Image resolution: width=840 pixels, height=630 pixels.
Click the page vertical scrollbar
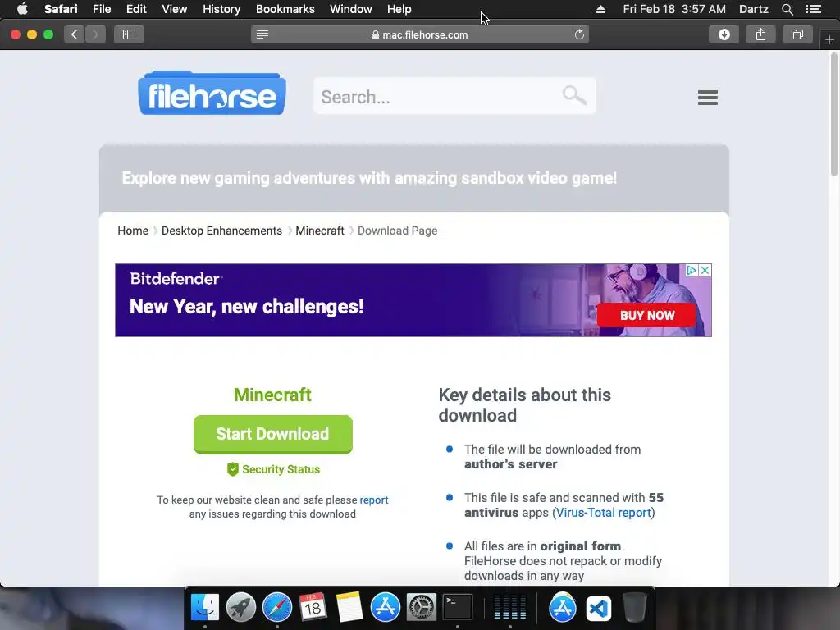point(834,113)
